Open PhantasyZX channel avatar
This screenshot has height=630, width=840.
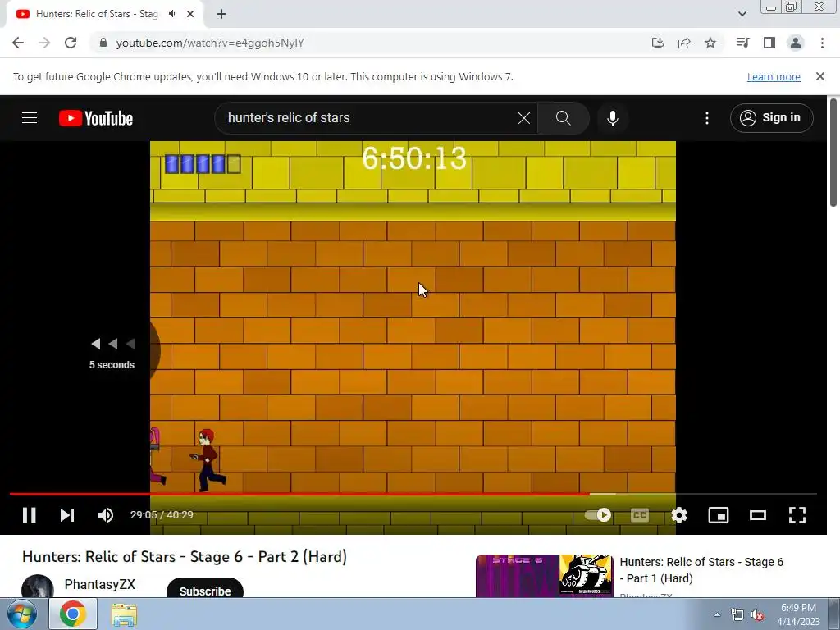coord(38,587)
